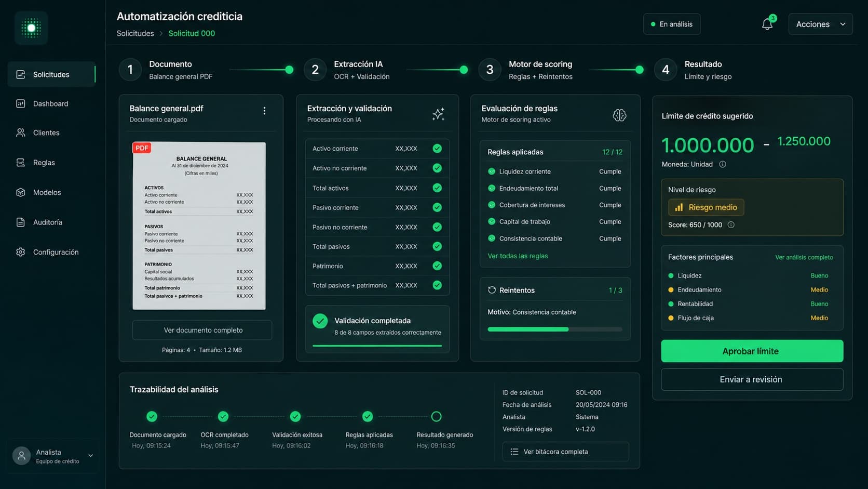This screenshot has height=489, width=868.
Task: Click the Reglas aplicadas trace checkmark
Action: 368,416
